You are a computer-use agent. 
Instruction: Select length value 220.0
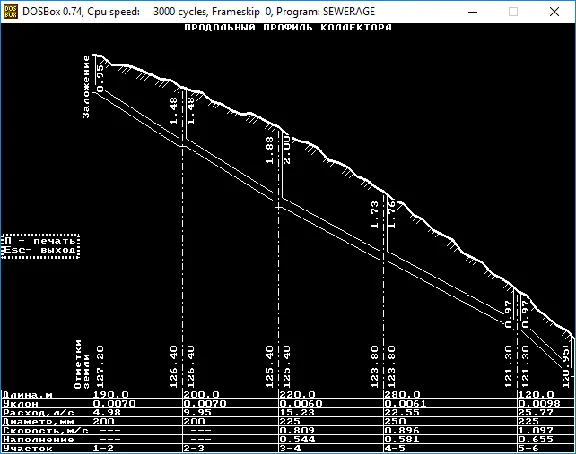tap(298, 394)
